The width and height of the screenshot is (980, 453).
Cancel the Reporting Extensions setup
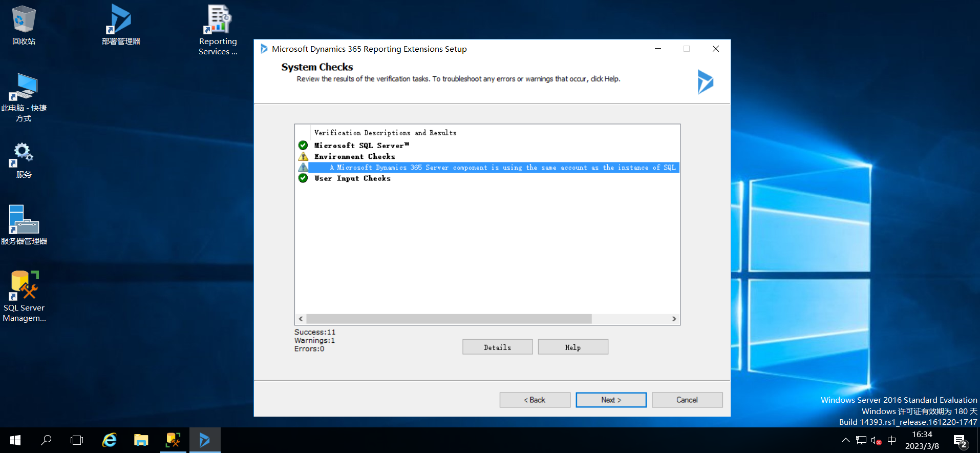pos(687,400)
